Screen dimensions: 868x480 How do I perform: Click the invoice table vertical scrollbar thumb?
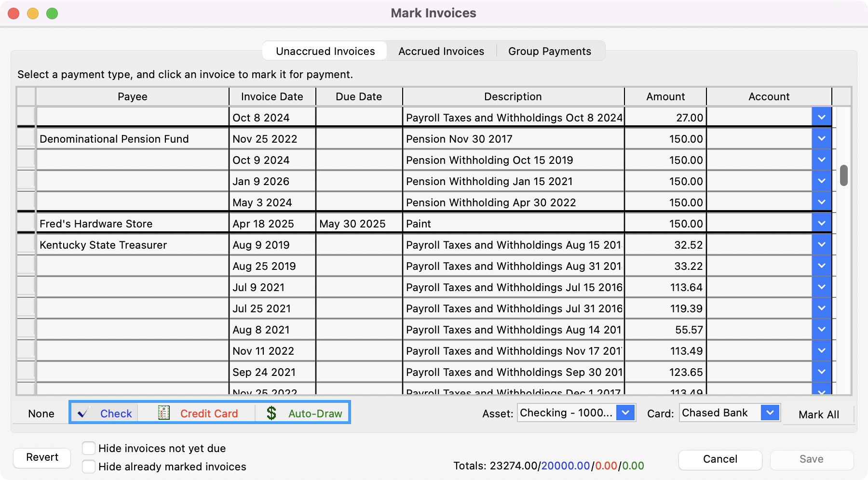coord(843,175)
